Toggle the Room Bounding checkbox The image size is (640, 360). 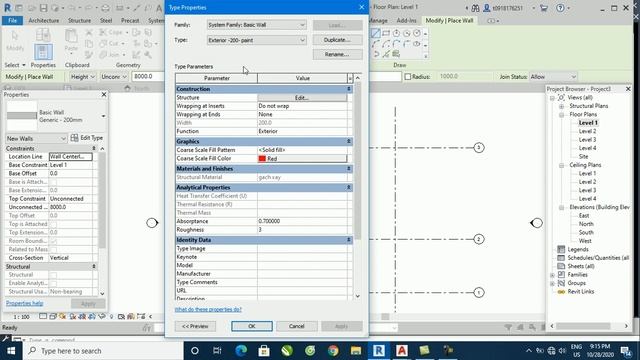click(x=53, y=241)
